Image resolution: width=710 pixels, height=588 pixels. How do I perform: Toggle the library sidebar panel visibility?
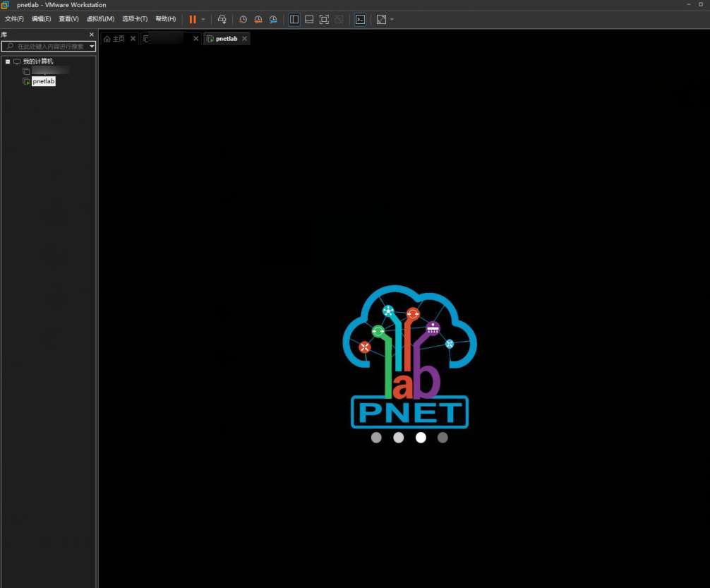(294, 19)
